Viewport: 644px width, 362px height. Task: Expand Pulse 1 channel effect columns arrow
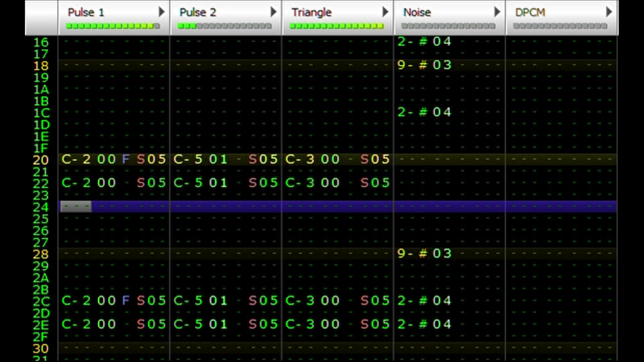click(162, 12)
